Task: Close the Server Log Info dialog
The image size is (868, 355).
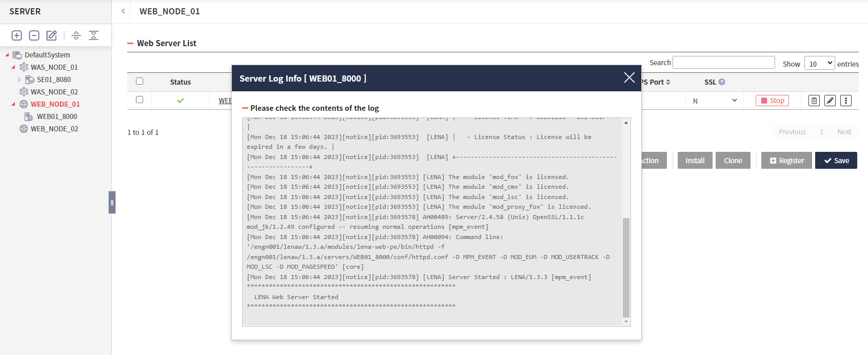Action: [x=629, y=78]
